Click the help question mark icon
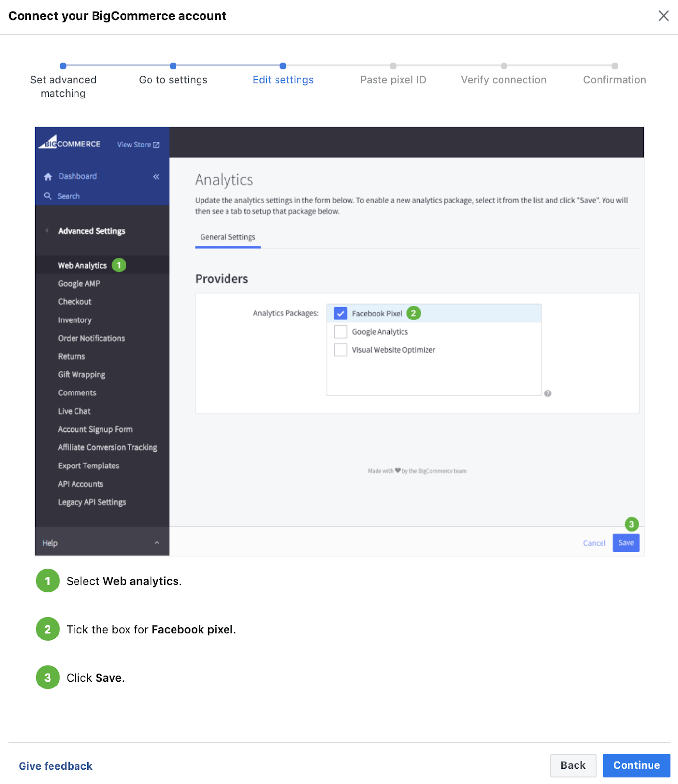The height and width of the screenshot is (784, 678). 548,393
